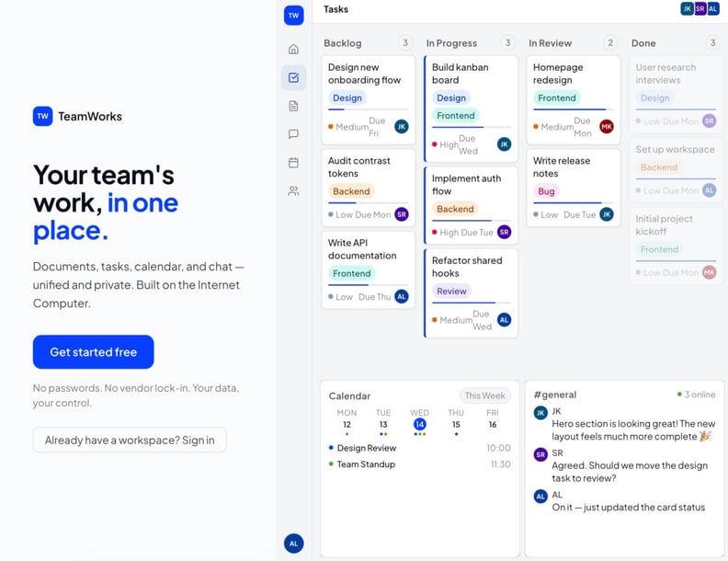
Task: Click Already have a workspace? Sign in
Action: [x=130, y=440]
